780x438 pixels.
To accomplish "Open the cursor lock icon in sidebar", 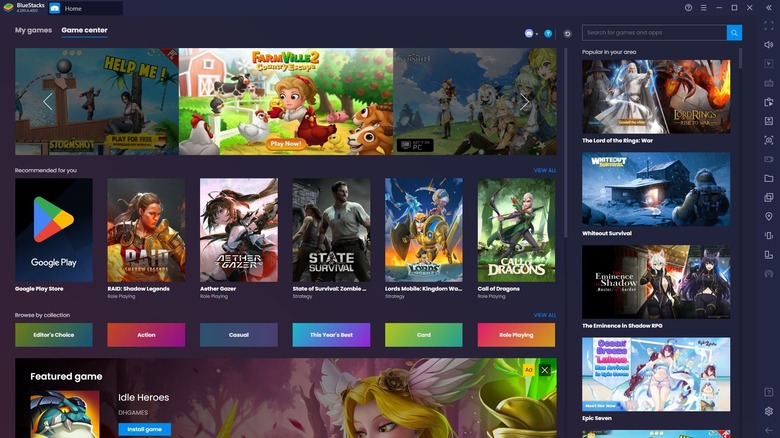I will pyautogui.click(x=769, y=64).
